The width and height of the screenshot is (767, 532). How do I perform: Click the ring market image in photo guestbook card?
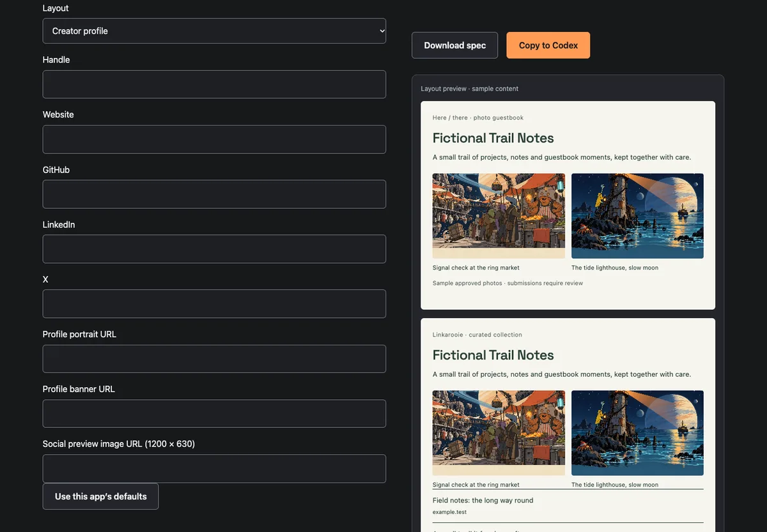click(x=499, y=216)
